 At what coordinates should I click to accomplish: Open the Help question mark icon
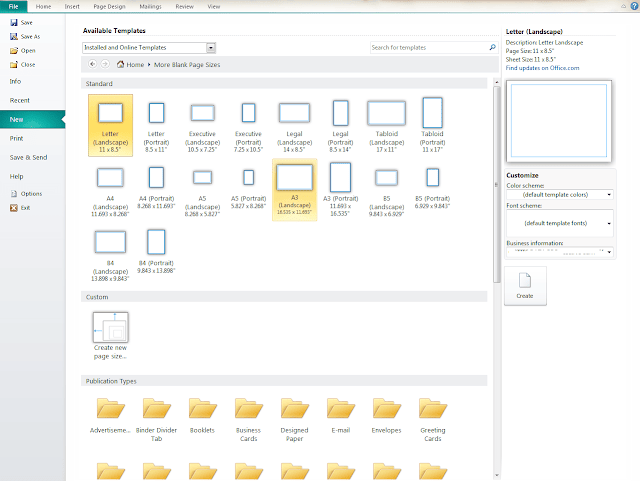[x=635, y=6]
